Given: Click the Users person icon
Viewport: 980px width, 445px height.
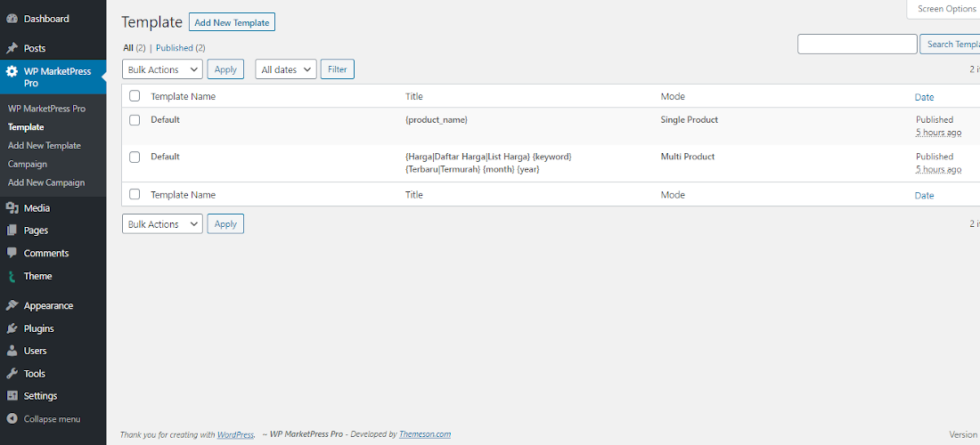Looking at the screenshot, I should (12, 351).
